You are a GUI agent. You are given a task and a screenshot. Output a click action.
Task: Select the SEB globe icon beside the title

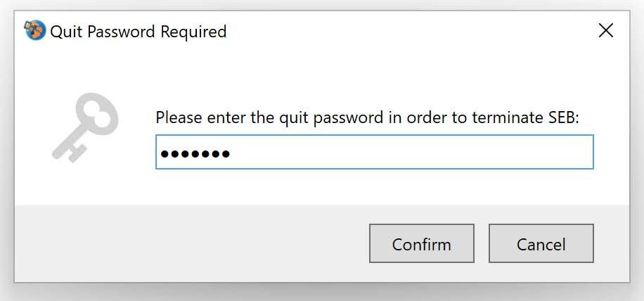[35, 31]
